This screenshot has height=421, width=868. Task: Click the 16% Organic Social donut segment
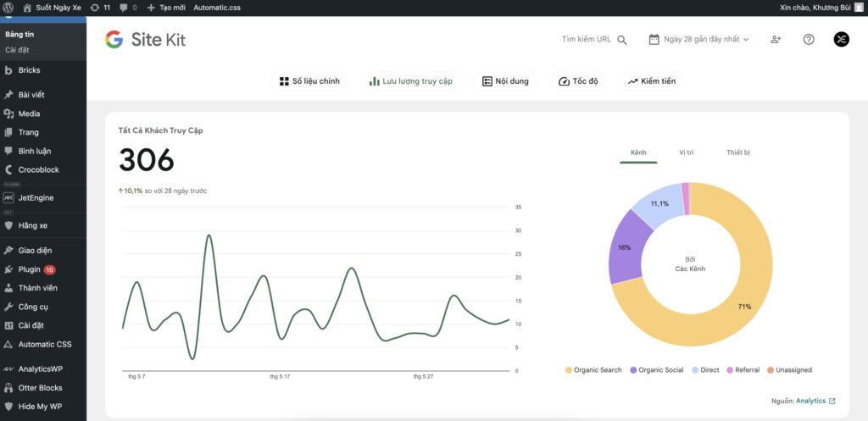pyautogui.click(x=625, y=247)
